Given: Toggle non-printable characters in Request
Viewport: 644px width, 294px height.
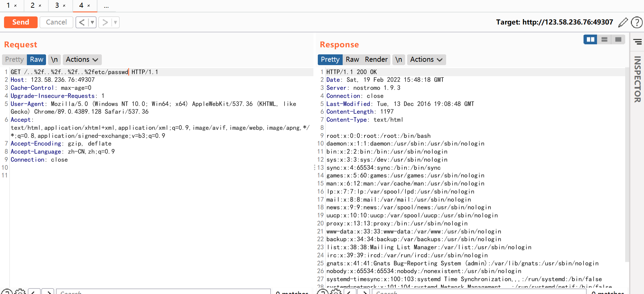Looking at the screenshot, I should tap(54, 59).
